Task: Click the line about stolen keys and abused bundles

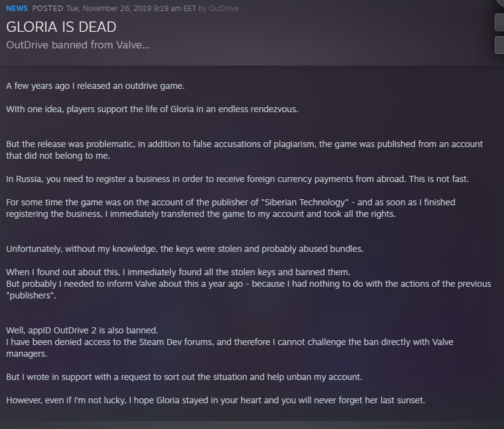Action: tap(185, 249)
